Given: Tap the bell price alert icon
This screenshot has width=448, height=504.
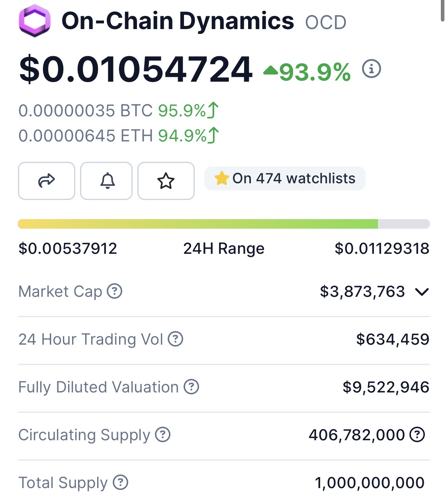Looking at the screenshot, I should coord(106,181).
